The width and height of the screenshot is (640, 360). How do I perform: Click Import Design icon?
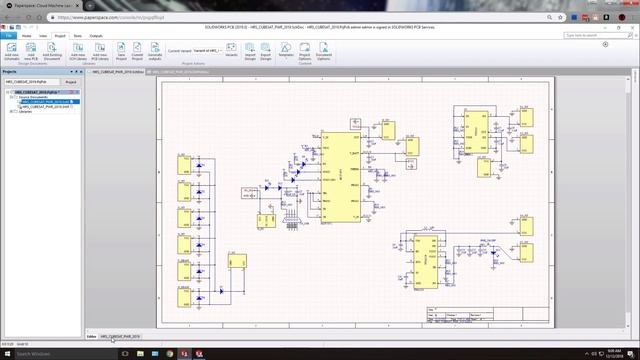250,51
